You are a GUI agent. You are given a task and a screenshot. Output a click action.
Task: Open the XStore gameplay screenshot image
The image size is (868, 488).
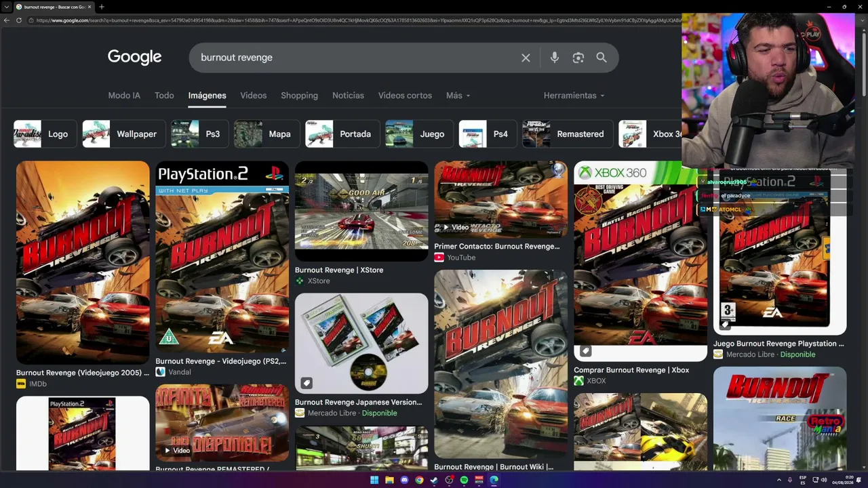(x=361, y=211)
